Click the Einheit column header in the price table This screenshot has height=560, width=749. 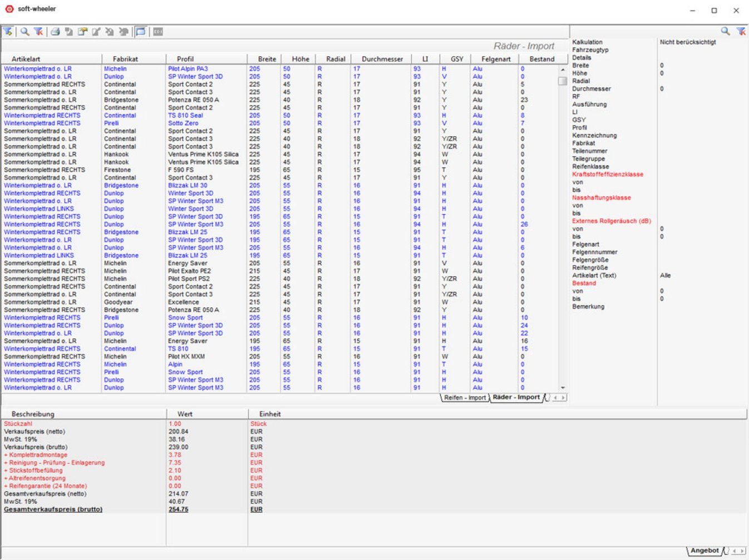coord(497,414)
